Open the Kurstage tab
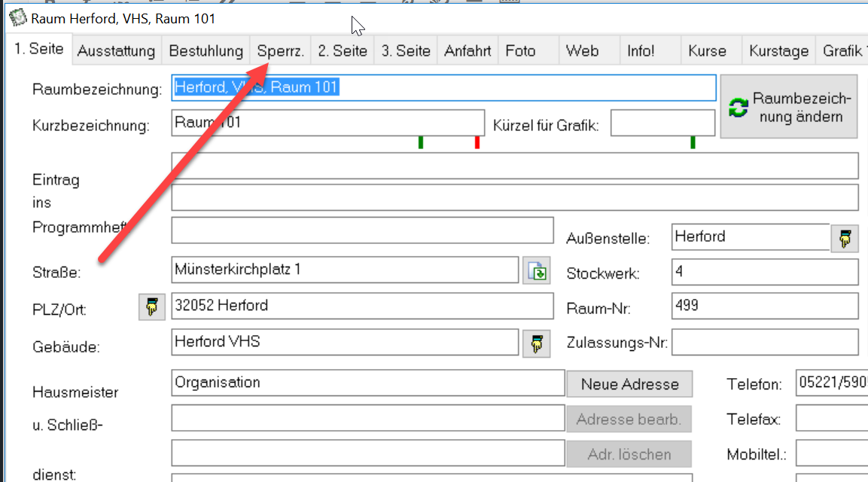868x482 pixels. [x=778, y=51]
